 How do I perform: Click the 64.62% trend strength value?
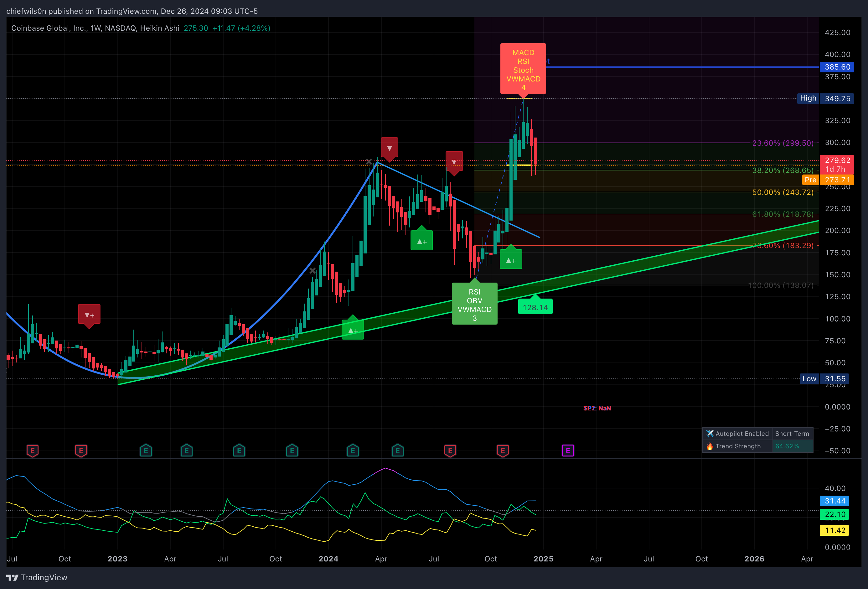point(787,446)
